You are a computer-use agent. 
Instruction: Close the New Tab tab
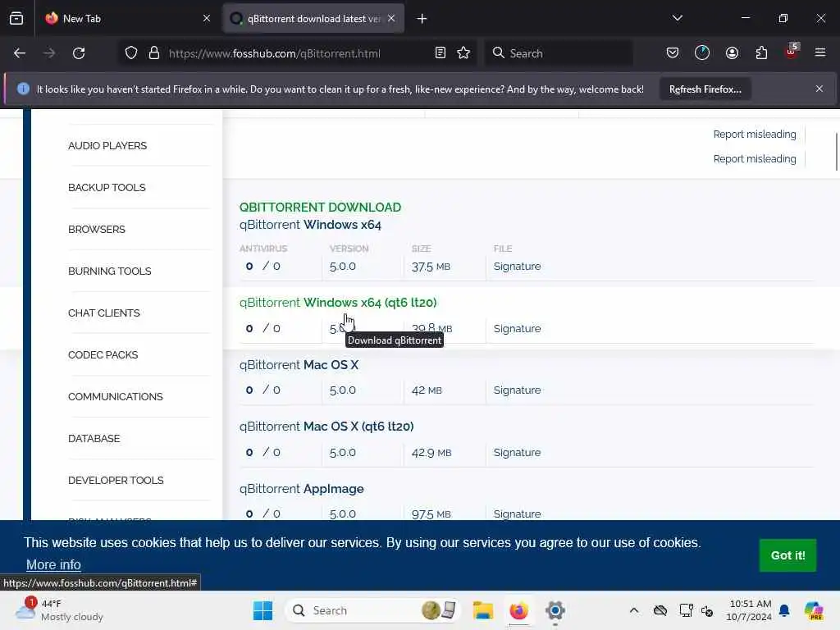(x=206, y=18)
